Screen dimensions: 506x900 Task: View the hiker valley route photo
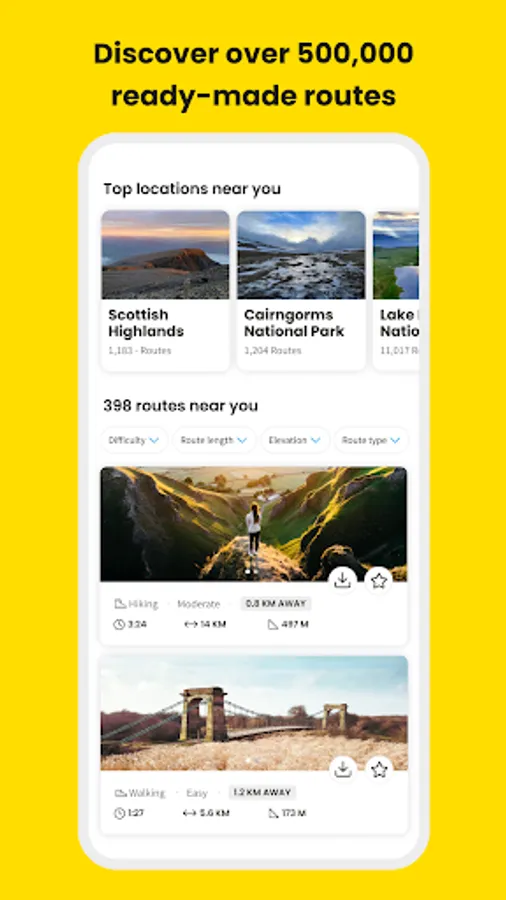coord(254,524)
